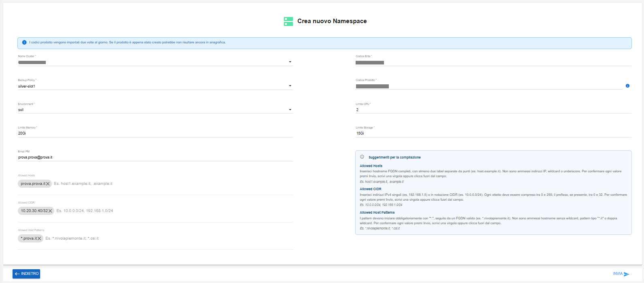This screenshot has height=283, width=644.
Task: Submit the form with INVIA
Action: (x=621, y=274)
